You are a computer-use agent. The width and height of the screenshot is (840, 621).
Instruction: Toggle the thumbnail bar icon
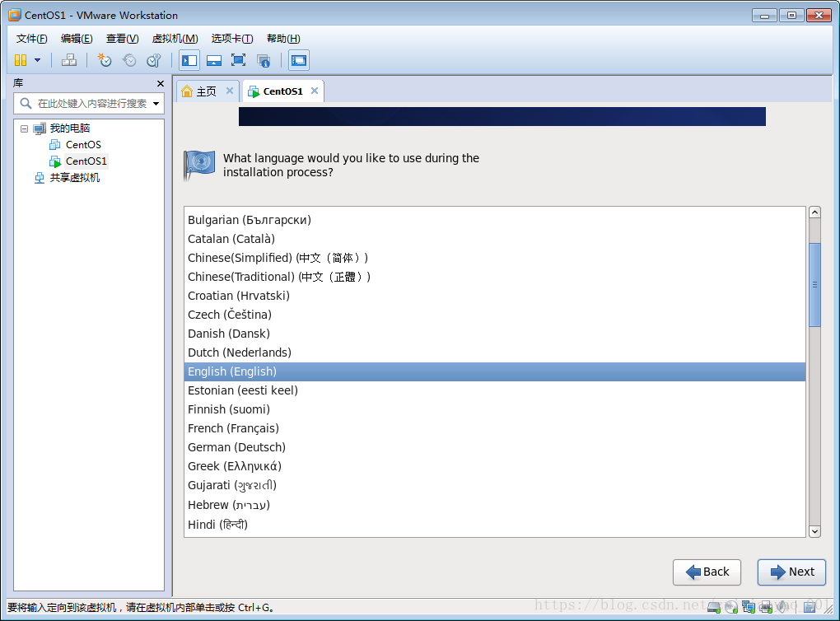pos(214,60)
